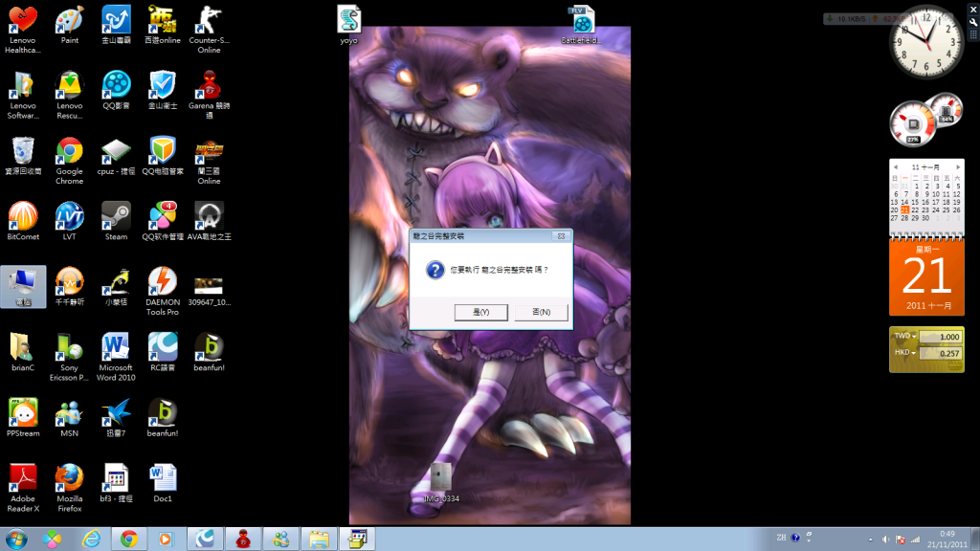Open the language bar help icon
Image resolution: width=980 pixels, height=551 pixels.
(x=795, y=538)
